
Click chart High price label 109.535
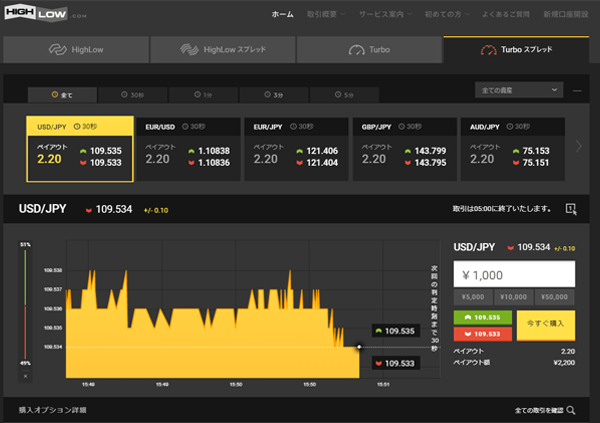tap(396, 331)
